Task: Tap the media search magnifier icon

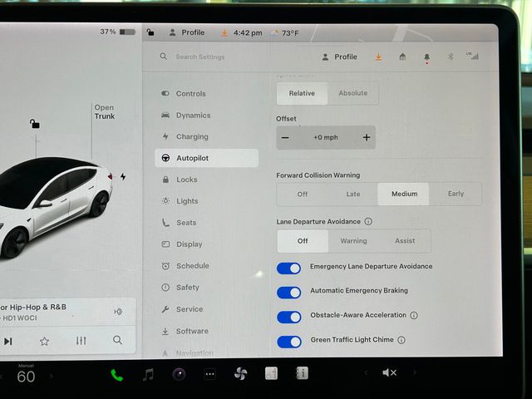Action: (x=117, y=340)
